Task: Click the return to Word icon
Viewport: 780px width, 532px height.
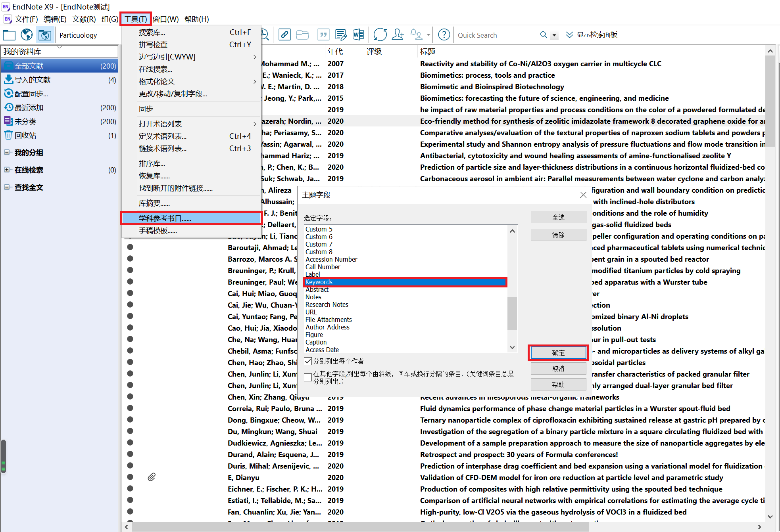Action: tap(358, 35)
